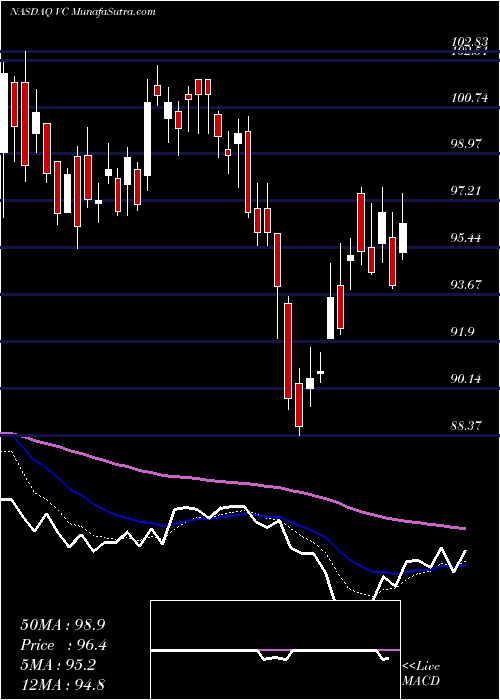The height and width of the screenshot is (700, 500).
Task: Click the lowest red candlestick near 88.37
Action: [x=299, y=404]
